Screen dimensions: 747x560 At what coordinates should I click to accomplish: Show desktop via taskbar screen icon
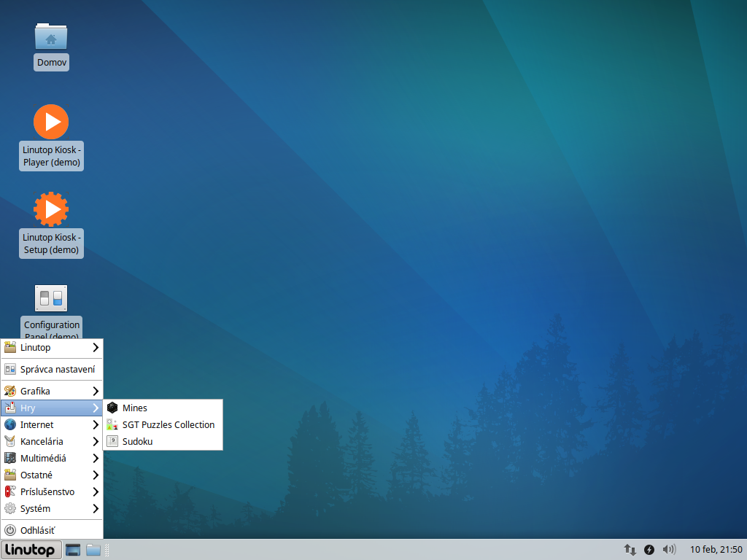click(73, 550)
